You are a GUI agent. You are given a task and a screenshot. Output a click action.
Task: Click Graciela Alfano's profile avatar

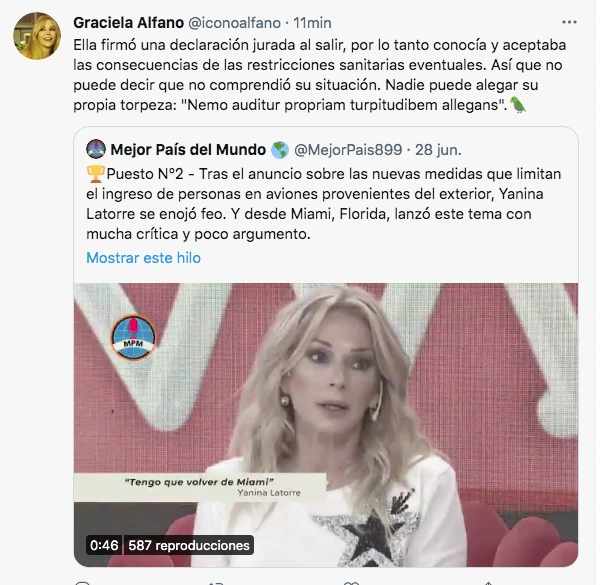click(35, 36)
